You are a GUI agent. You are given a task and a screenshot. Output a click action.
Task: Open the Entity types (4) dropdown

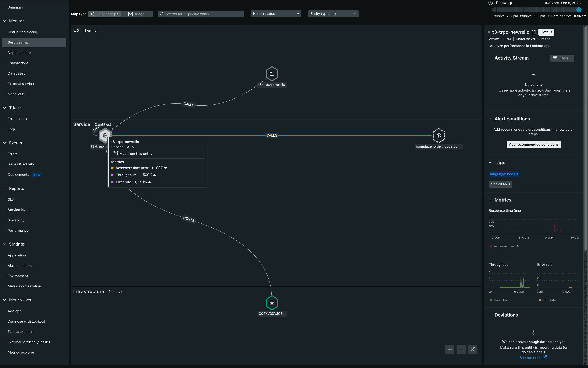(x=333, y=14)
